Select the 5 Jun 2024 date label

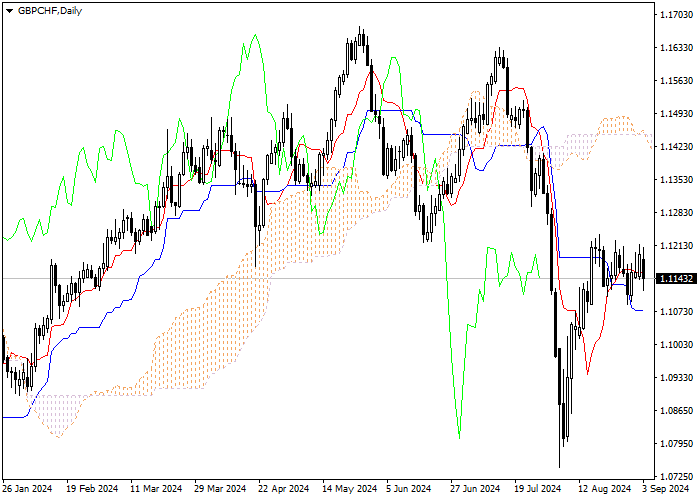click(408, 489)
